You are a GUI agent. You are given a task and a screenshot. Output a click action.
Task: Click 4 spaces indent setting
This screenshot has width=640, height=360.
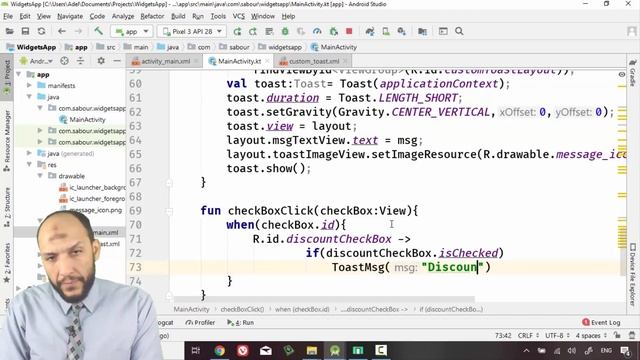click(591, 336)
